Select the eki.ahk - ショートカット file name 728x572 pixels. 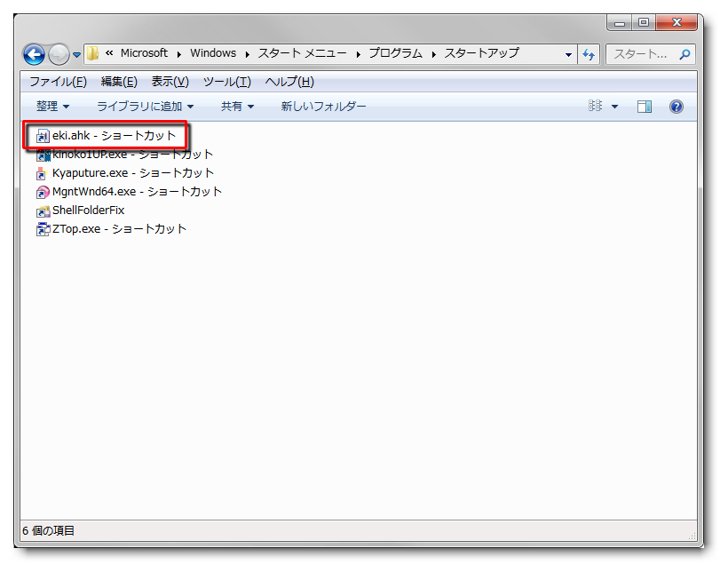[x=115, y=136]
